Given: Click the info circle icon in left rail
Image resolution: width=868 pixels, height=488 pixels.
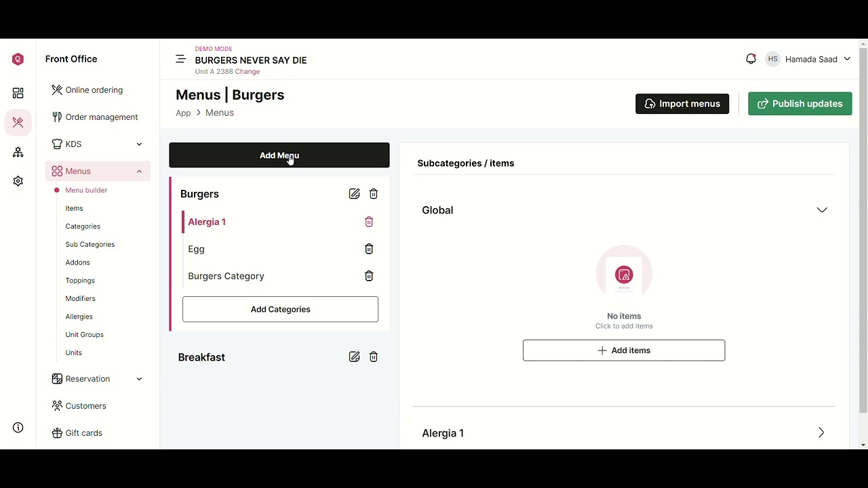Looking at the screenshot, I should pyautogui.click(x=18, y=428).
